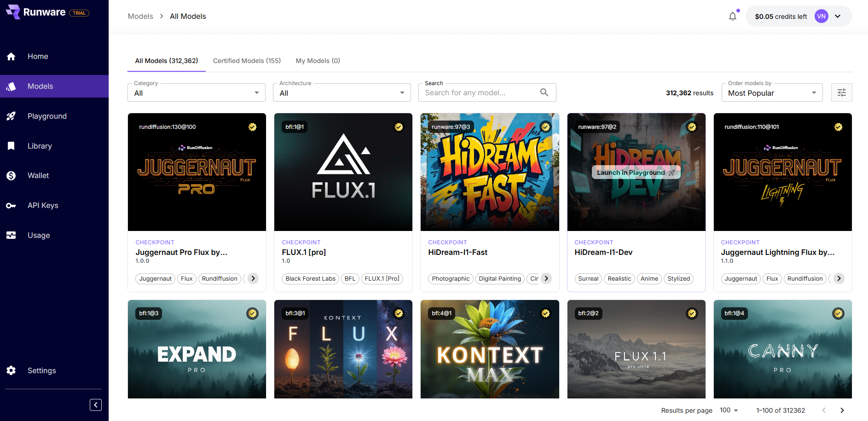Click the Photographic tag
Viewport: 868px width, 421px height.
click(451, 278)
